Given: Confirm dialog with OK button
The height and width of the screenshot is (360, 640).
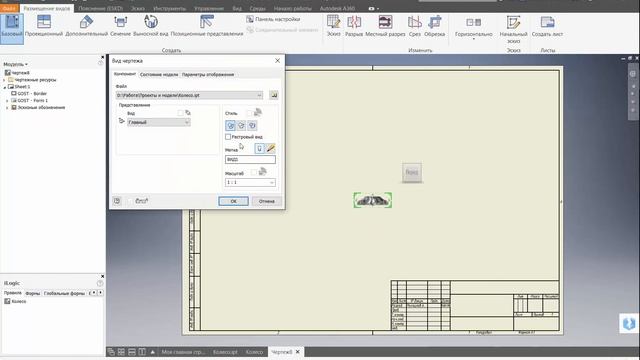Looking at the screenshot, I should pyautogui.click(x=233, y=201).
